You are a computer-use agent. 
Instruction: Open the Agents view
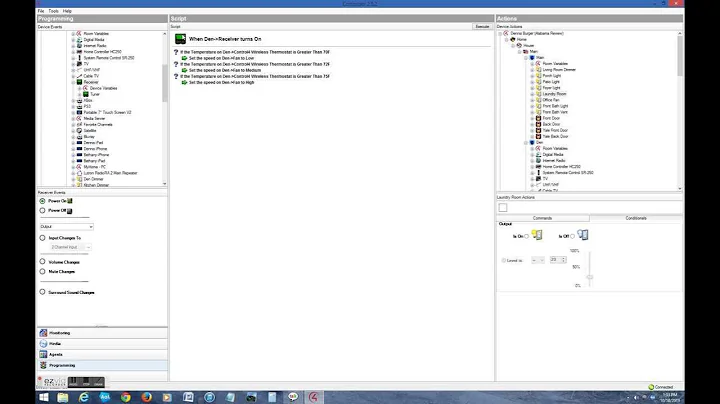(102, 354)
